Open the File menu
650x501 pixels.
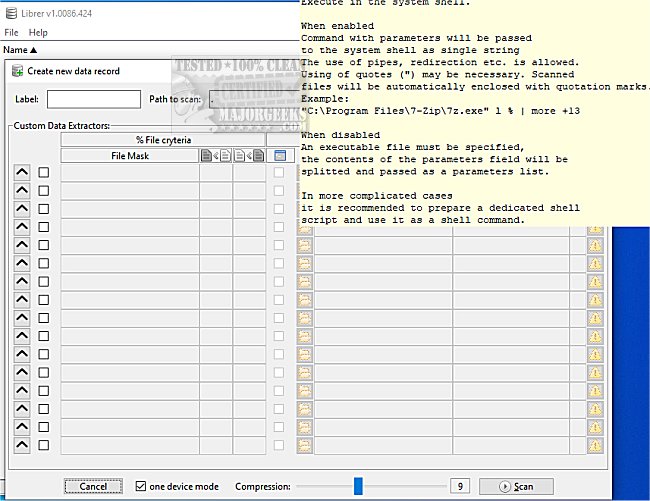(x=11, y=33)
